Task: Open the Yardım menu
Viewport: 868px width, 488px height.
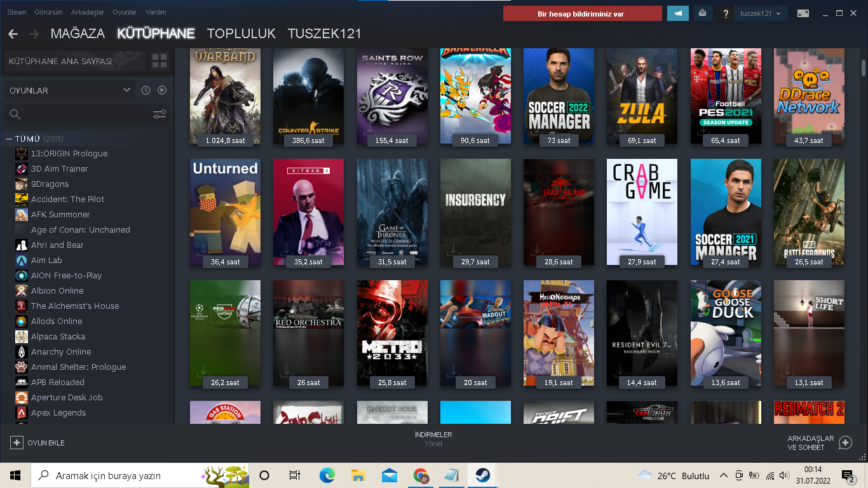Action: click(156, 12)
